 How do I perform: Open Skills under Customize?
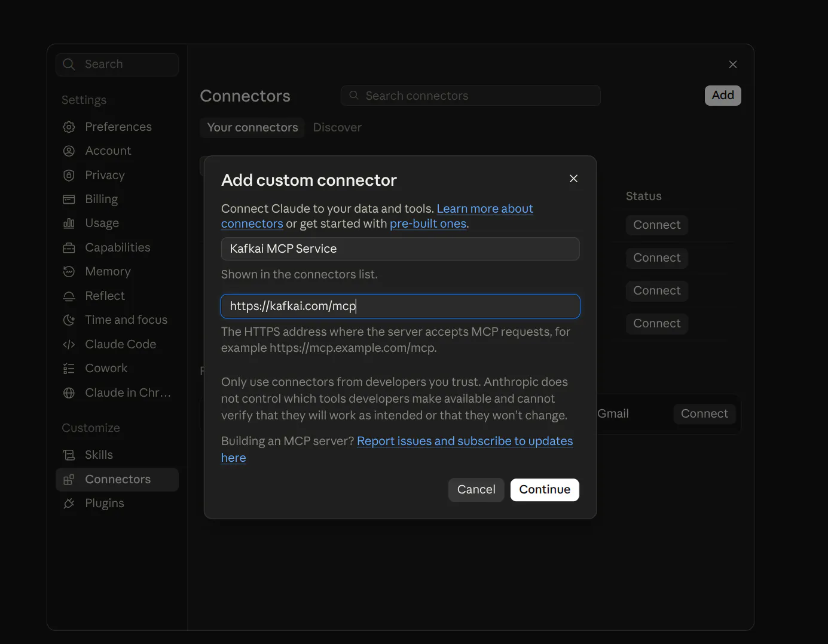pyautogui.click(x=117, y=455)
